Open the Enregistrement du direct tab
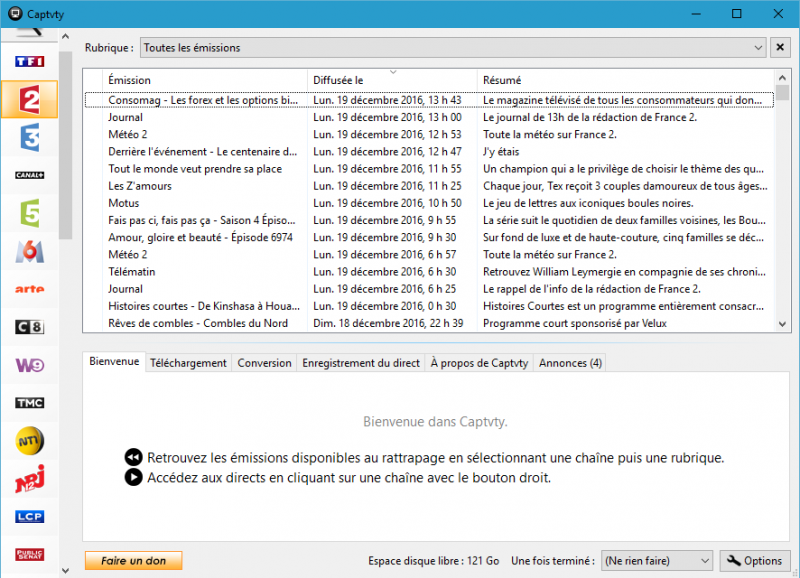The image size is (800, 578). [361, 363]
